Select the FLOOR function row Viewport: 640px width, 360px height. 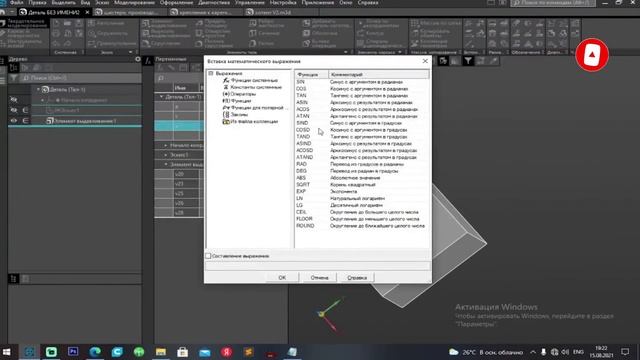(361, 219)
